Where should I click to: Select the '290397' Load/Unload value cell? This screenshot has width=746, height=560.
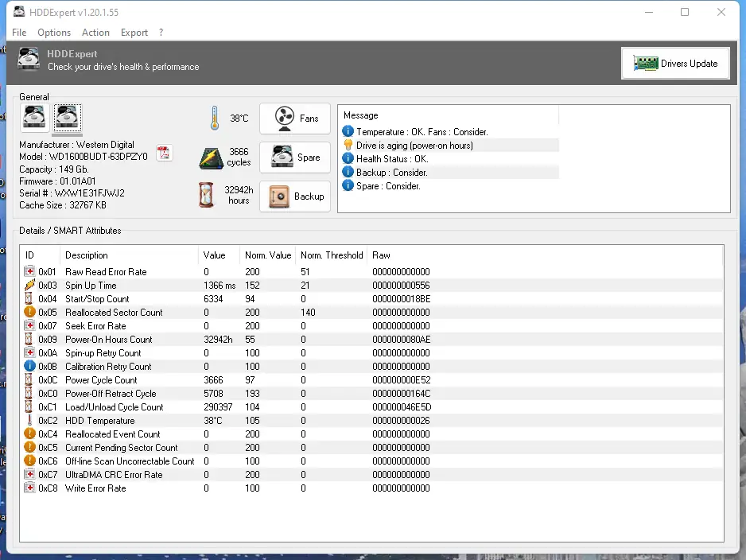pyautogui.click(x=218, y=407)
